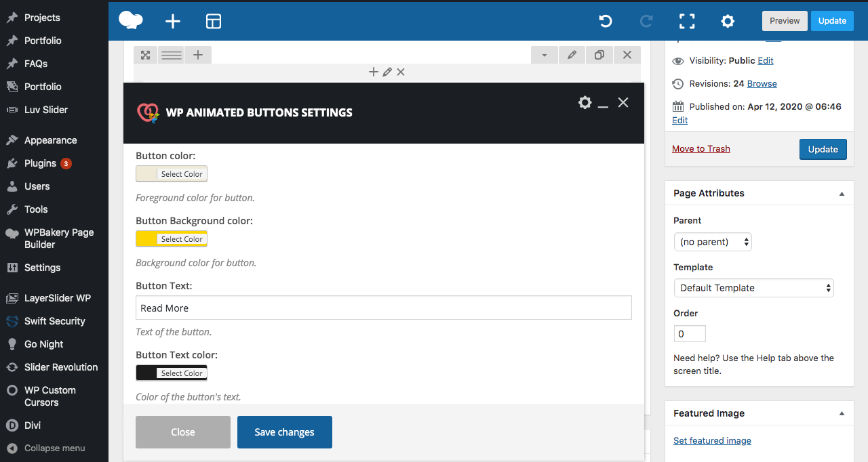Screen dimensions: 868x462
Task: Open the Appearance menu in sidebar
Action: coord(50,140)
